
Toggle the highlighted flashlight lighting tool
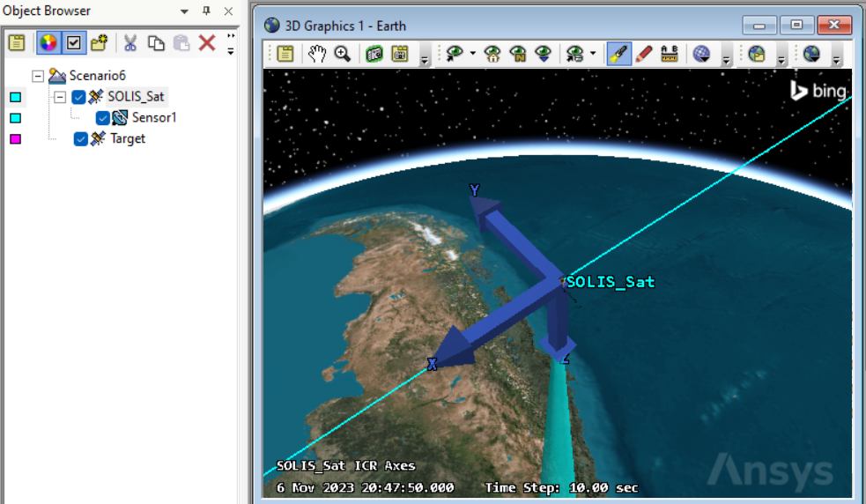click(x=618, y=54)
